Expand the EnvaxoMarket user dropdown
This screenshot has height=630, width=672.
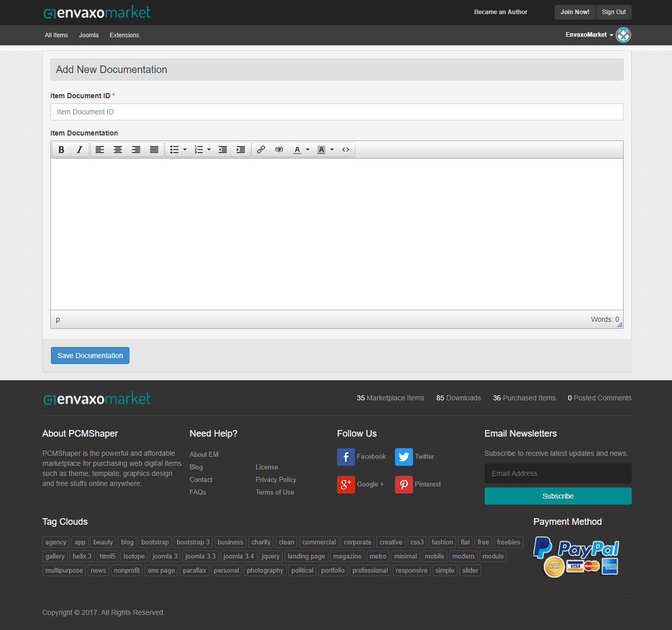pos(589,35)
